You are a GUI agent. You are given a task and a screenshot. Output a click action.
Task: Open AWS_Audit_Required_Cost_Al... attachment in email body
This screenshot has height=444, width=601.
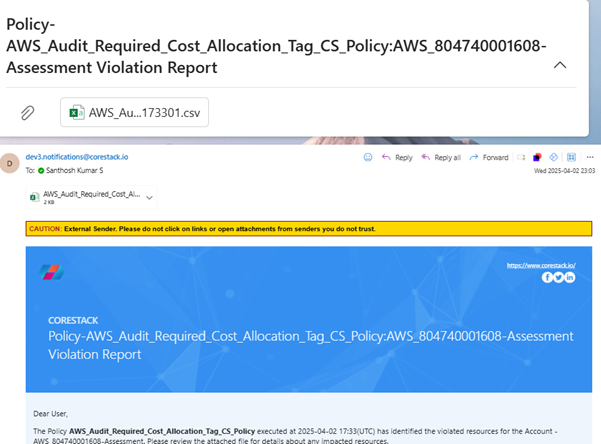pyautogui.click(x=91, y=197)
